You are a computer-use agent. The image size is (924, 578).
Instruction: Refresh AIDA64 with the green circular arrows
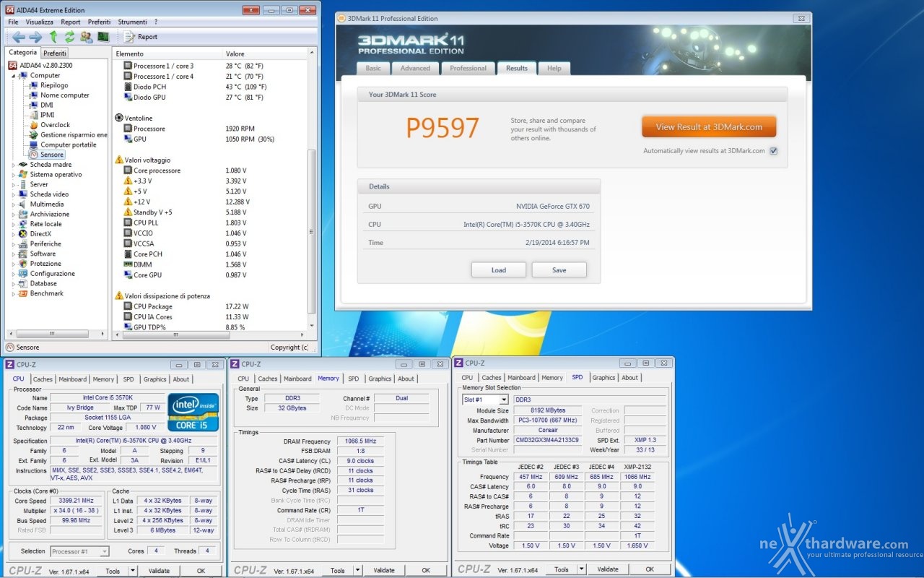(x=69, y=37)
